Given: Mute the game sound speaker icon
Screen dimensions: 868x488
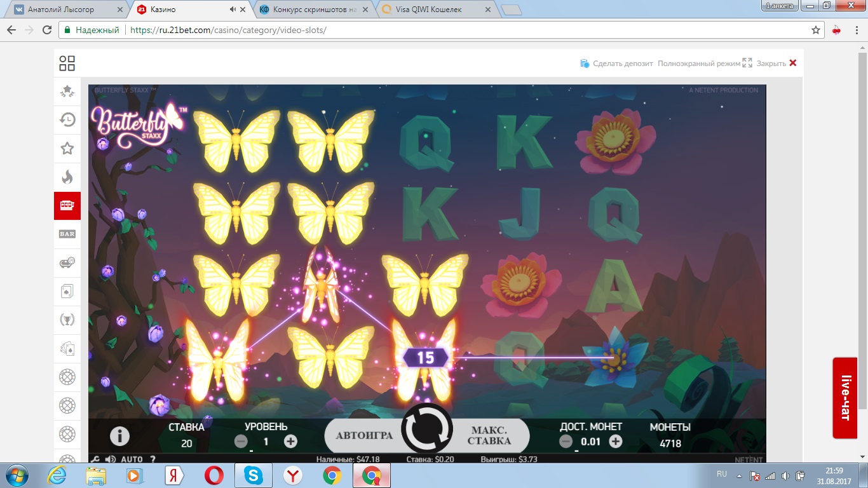Looking at the screenshot, I should coord(110,459).
